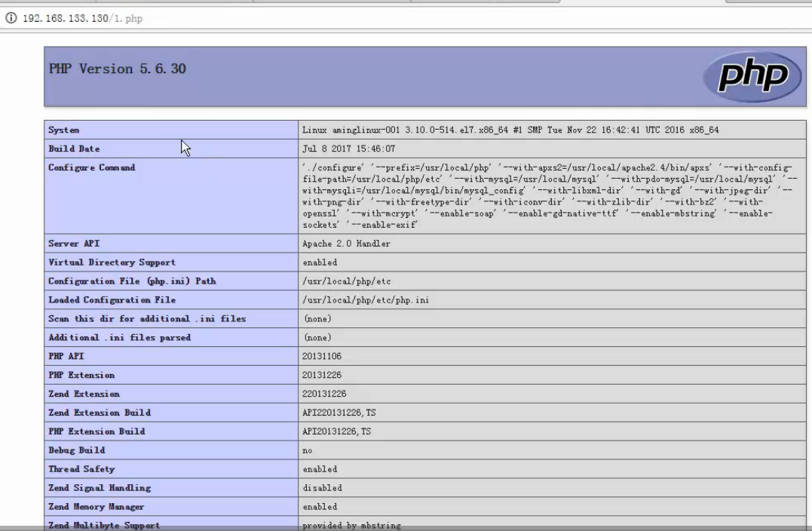Click the PHP logo in the header
812x531 pixels.
pyautogui.click(x=753, y=77)
